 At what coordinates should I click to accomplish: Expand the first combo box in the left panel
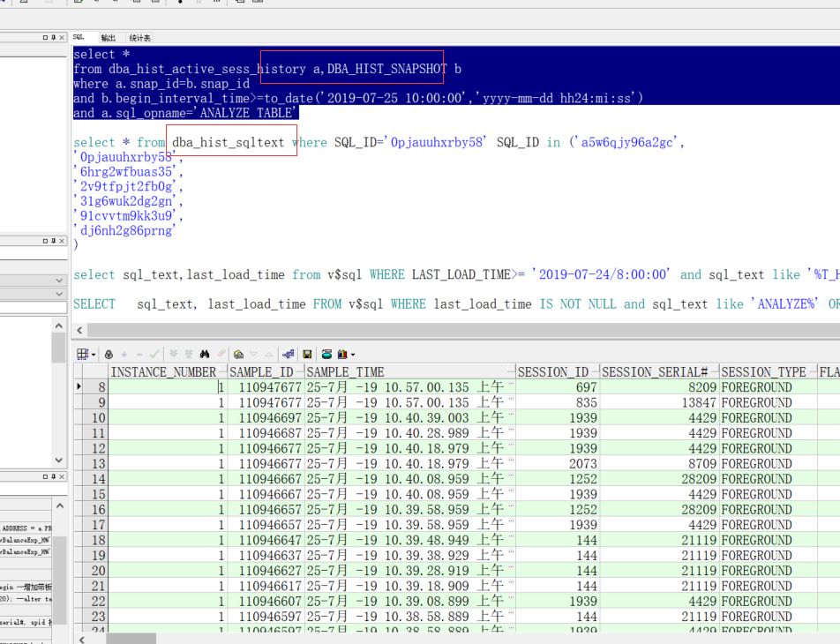pos(59,280)
